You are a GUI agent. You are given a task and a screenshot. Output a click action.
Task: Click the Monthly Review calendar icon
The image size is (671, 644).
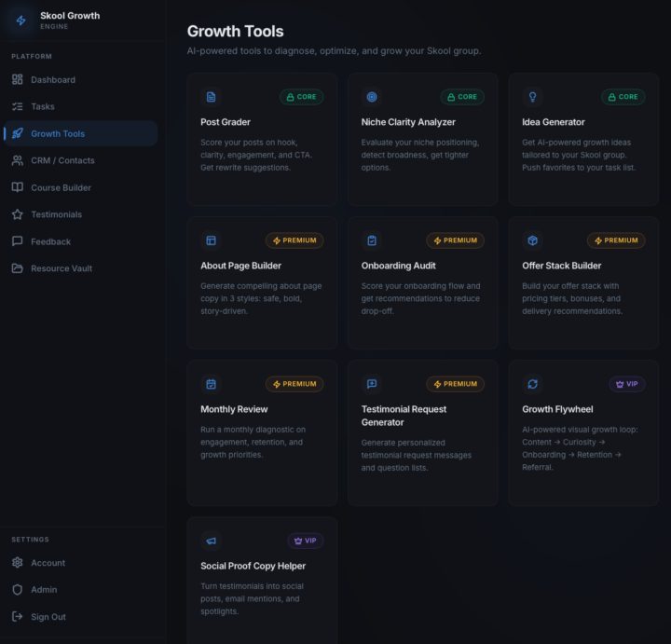click(211, 384)
